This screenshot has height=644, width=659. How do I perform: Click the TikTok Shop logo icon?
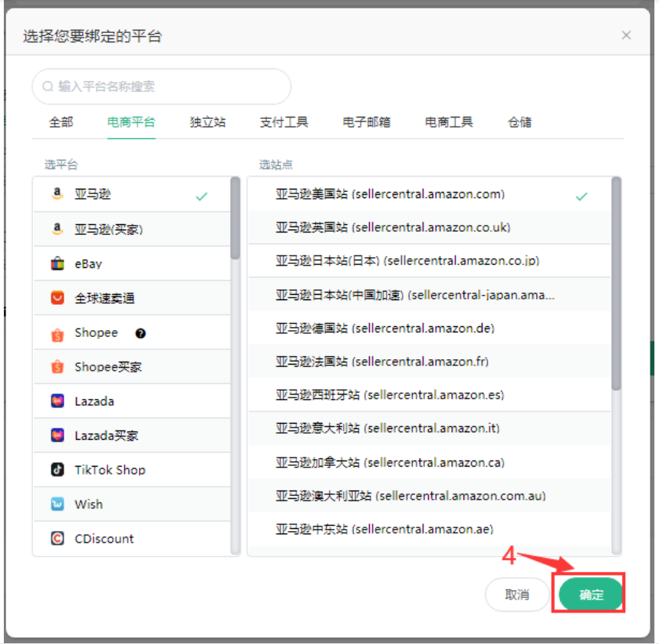point(57,470)
